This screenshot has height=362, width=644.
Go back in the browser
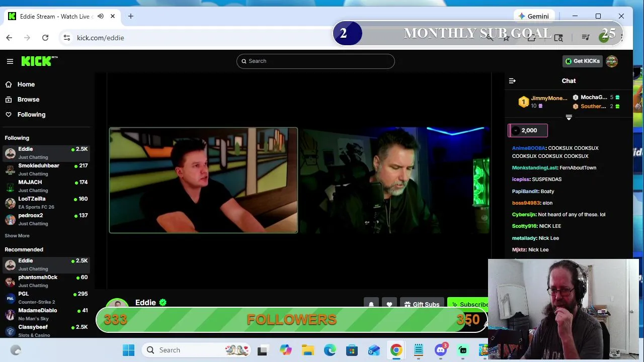pos(9,38)
